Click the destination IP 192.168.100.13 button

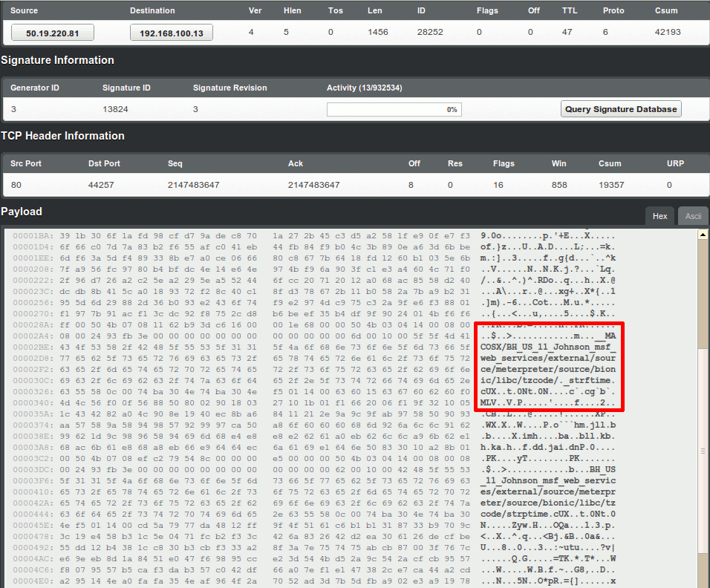(x=171, y=33)
